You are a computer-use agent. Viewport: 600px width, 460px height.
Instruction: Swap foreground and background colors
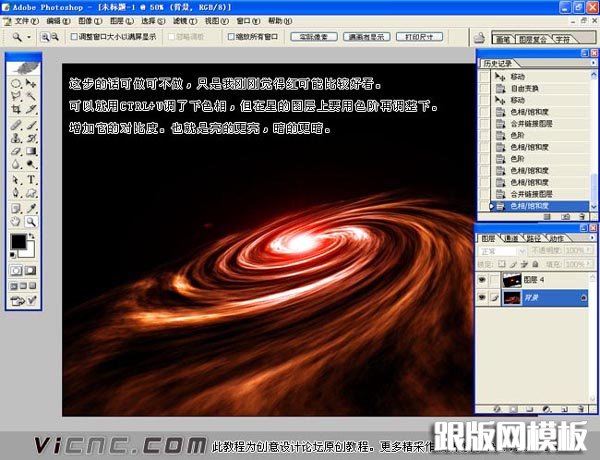click(32, 236)
